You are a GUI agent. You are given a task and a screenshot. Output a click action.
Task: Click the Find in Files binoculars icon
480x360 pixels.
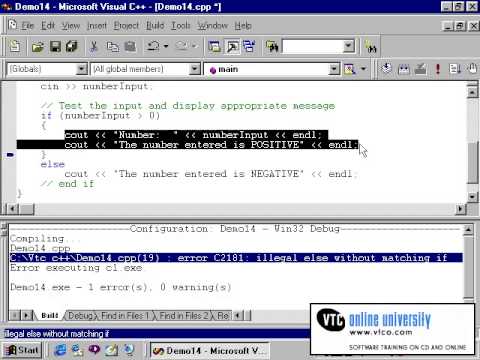pos(272,46)
